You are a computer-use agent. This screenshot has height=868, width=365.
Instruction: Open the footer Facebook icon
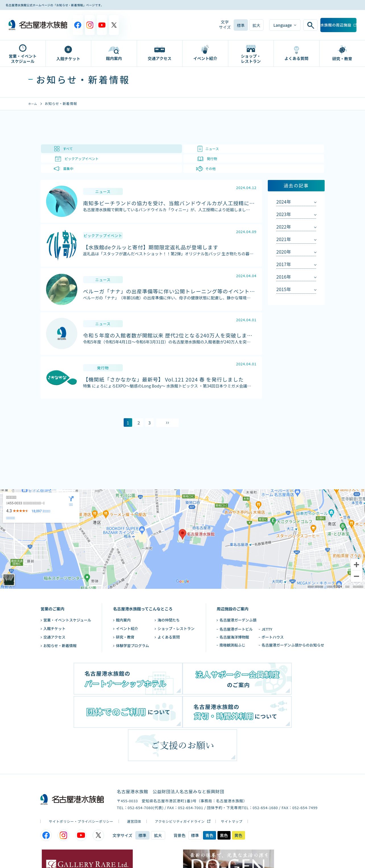pyautogui.click(x=46, y=835)
